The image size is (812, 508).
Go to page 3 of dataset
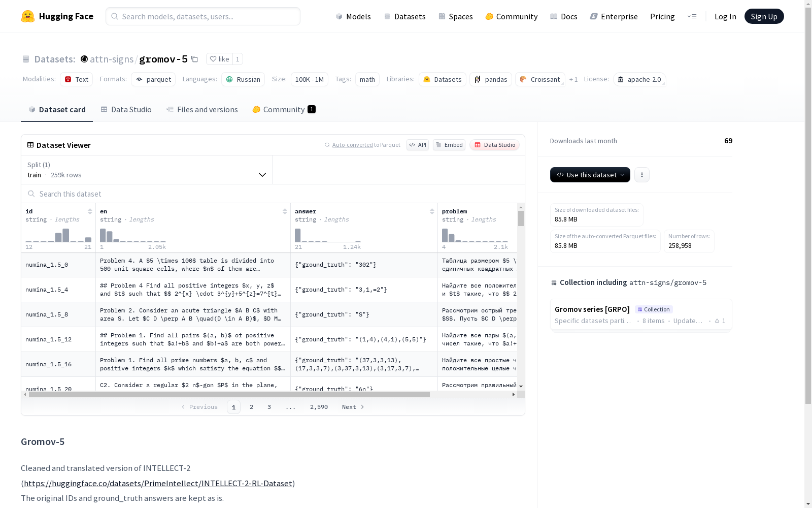point(269,407)
